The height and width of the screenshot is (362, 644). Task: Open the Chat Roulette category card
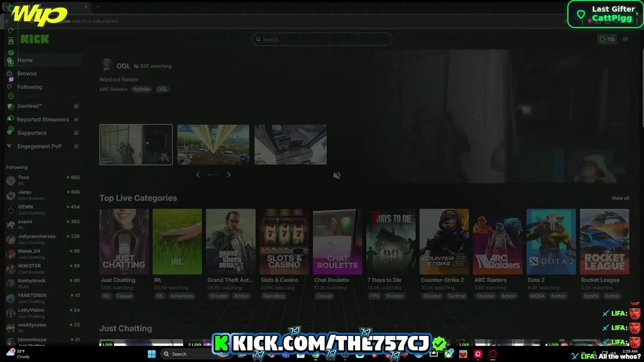point(337,242)
